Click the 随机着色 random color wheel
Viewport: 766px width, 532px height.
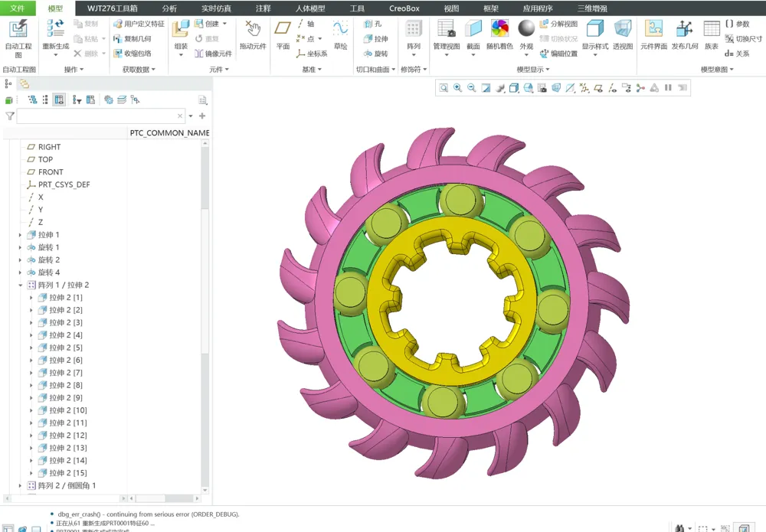pos(499,35)
